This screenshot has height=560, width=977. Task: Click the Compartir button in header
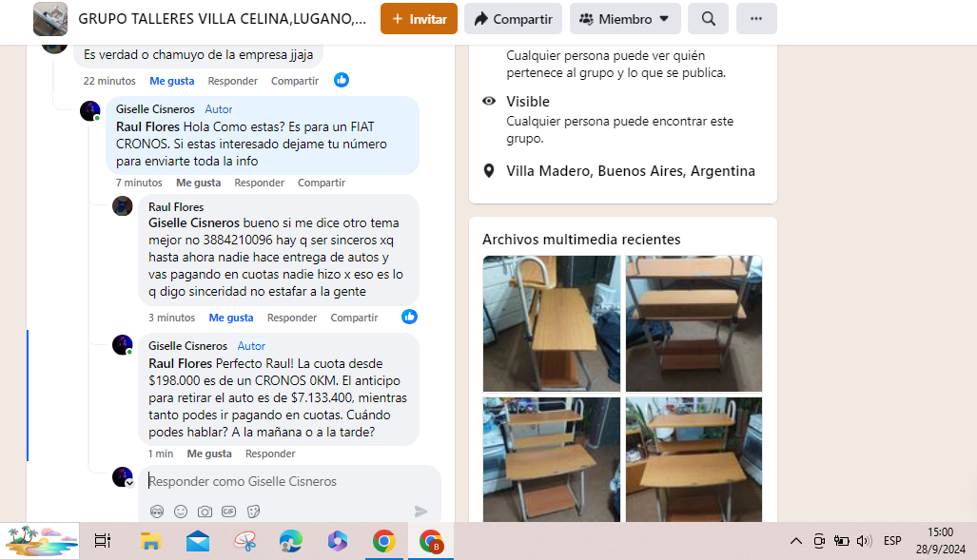(x=513, y=19)
